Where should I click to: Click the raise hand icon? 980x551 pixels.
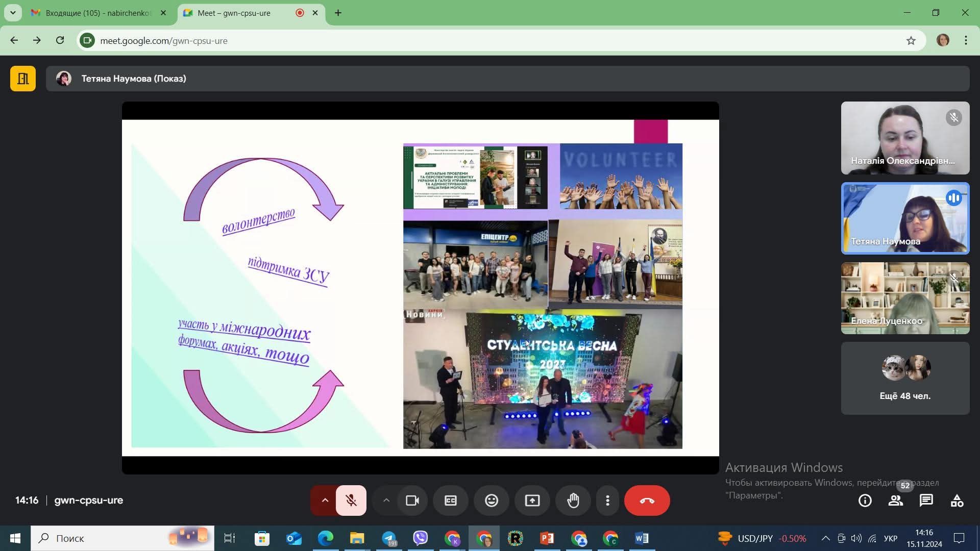573,500
